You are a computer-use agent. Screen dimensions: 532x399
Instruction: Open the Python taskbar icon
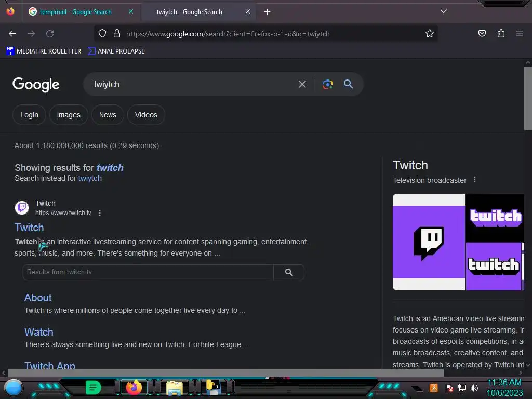[214, 388]
